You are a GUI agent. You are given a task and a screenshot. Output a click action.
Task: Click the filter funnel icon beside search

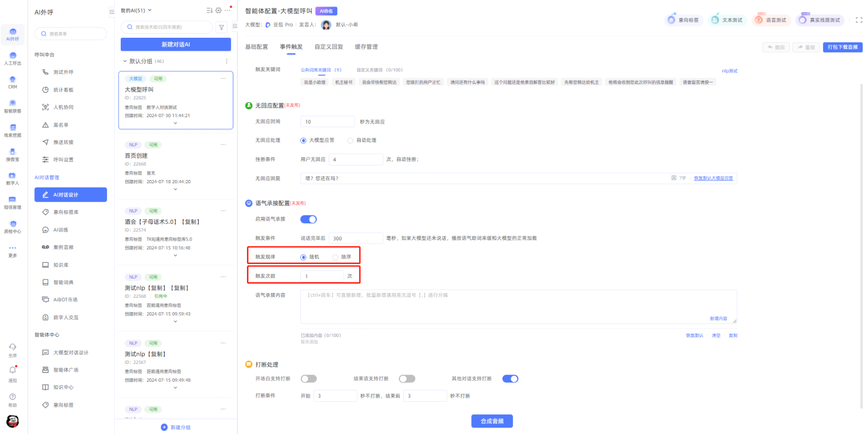(x=221, y=28)
